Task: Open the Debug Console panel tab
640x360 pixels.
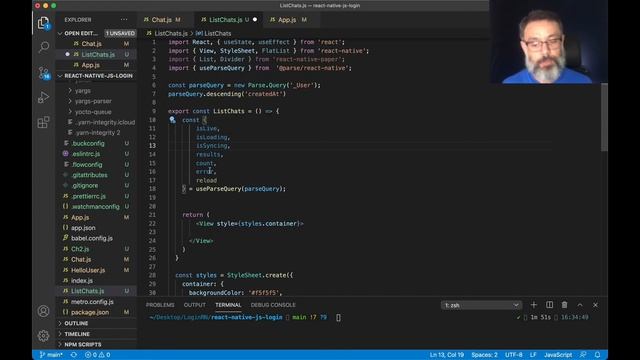Action: [x=273, y=305]
